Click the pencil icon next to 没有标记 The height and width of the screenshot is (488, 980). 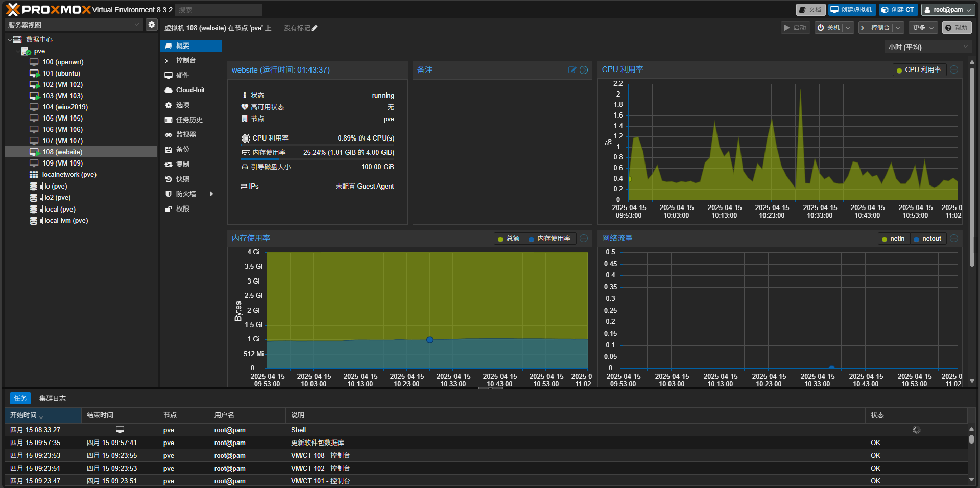[315, 28]
